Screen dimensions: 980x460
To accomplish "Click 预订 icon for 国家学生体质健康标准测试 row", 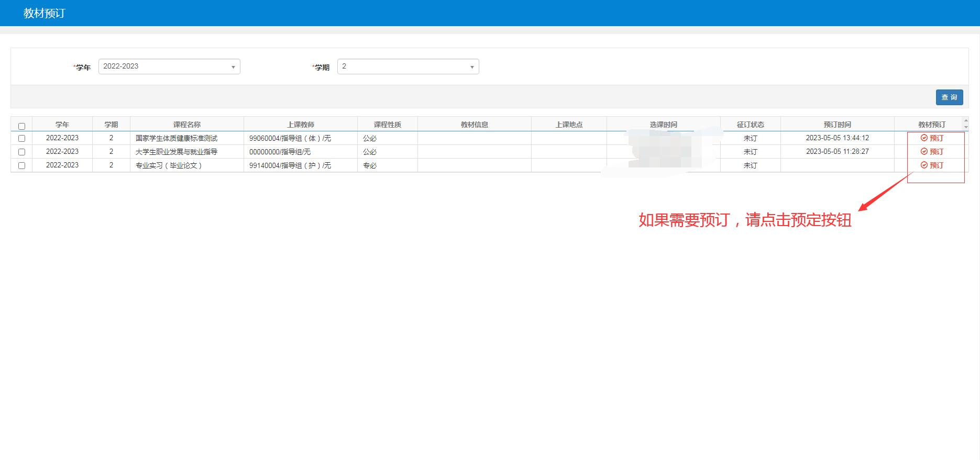I will (x=931, y=138).
